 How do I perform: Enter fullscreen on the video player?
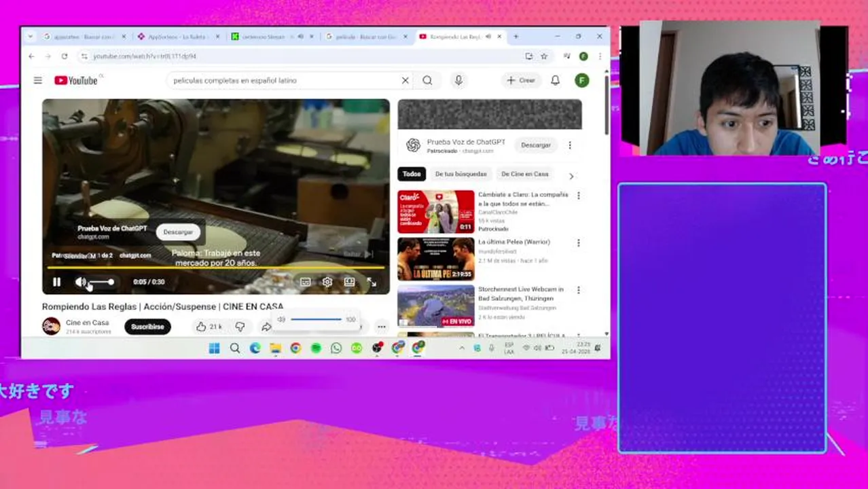(x=372, y=282)
